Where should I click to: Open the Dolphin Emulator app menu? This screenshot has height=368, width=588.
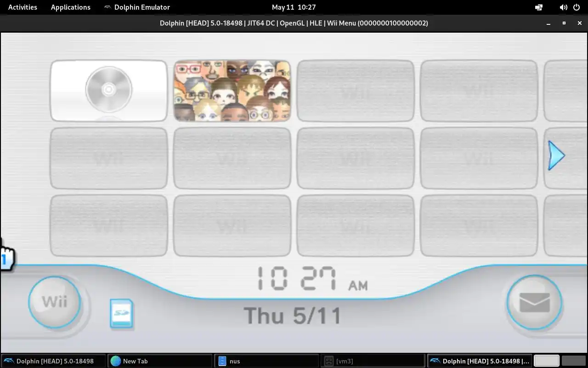tap(137, 7)
